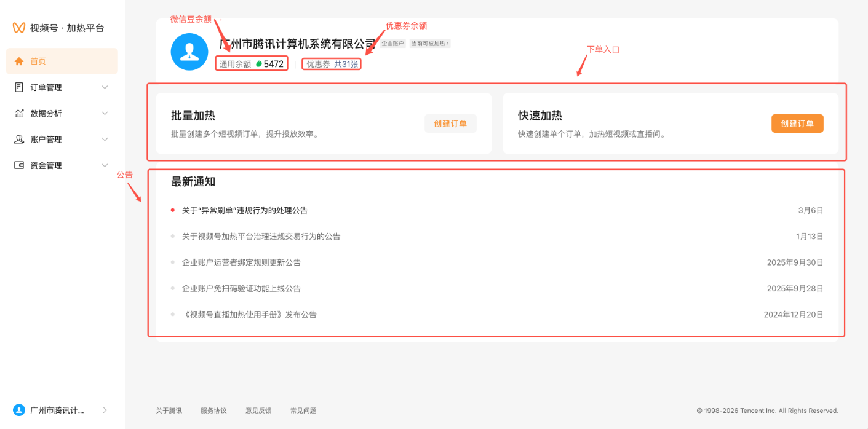This screenshot has height=429, width=868.
Task: Open the 常见问题 footer link
Action: tap(303, 411)
